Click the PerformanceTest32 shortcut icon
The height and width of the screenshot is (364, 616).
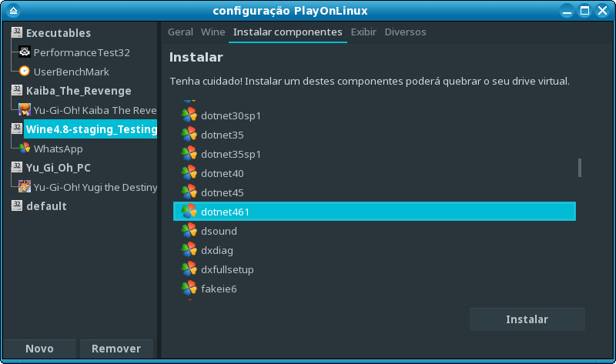[25, 52]
